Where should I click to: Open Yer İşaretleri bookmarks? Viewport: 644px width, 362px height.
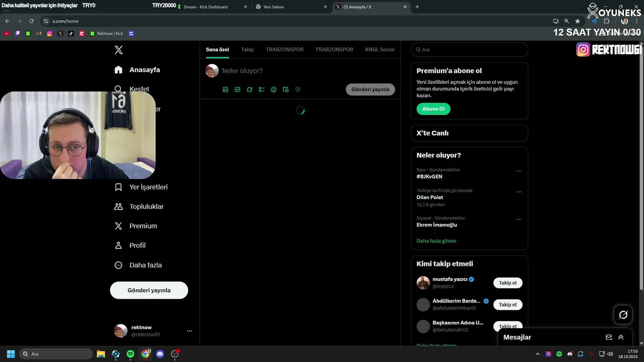pyautogui.click(x=141, y=187)
